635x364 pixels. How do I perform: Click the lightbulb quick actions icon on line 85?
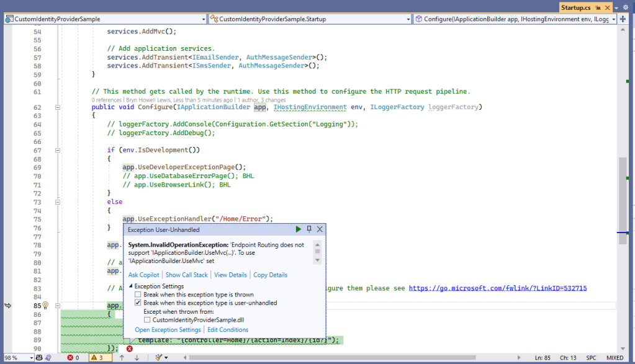coord(45,306)
